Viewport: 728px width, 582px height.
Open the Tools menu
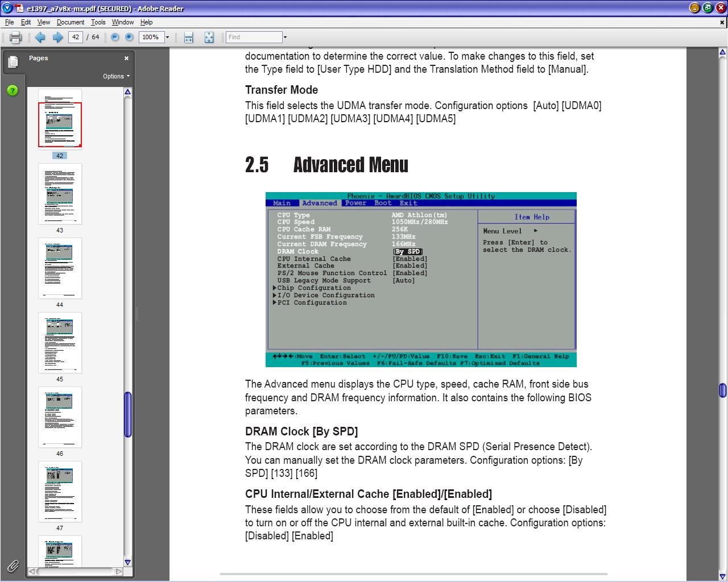click(98, 22)
